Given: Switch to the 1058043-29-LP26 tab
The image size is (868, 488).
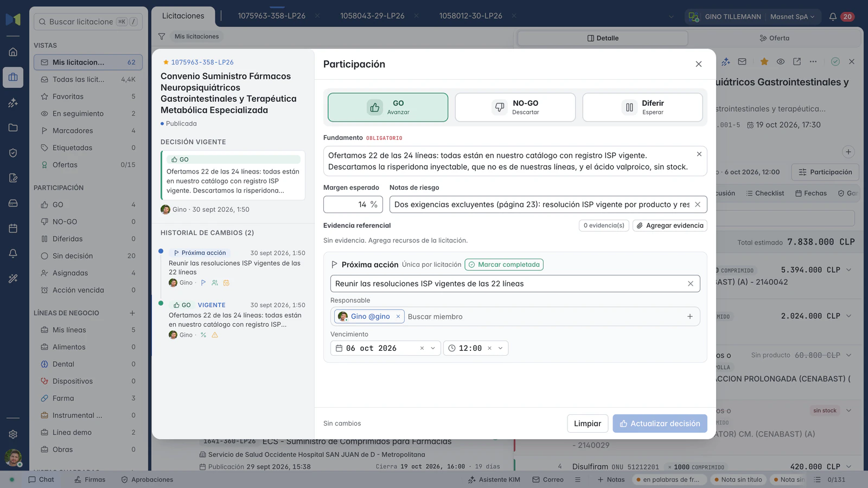Looking at the screenshot, I should point(372,16).
